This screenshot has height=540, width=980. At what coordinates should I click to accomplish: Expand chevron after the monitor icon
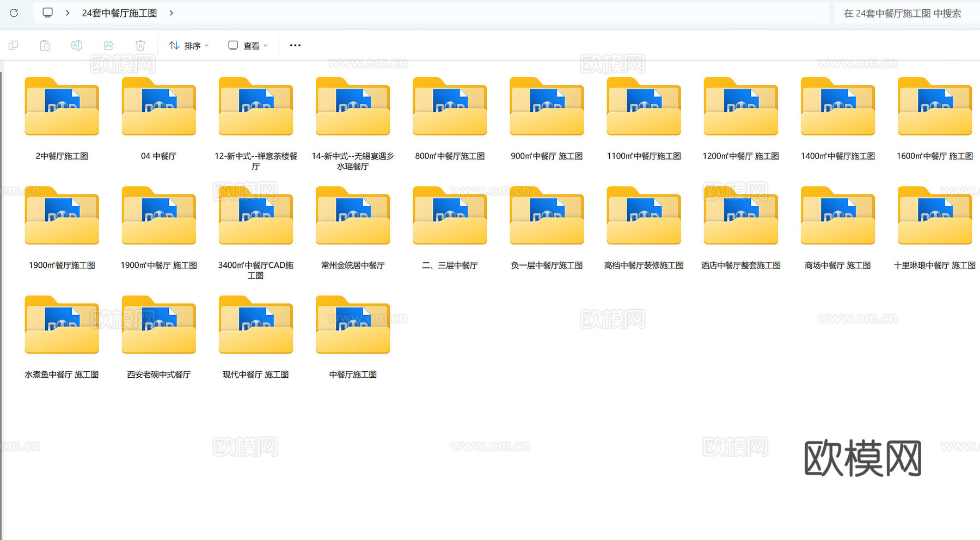click(68, 13)
